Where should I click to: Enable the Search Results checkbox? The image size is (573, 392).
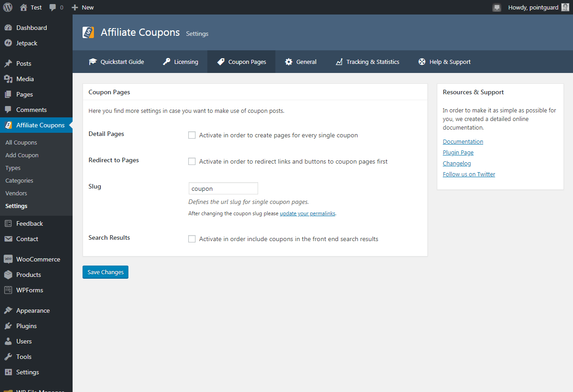[x=192, y=239]
